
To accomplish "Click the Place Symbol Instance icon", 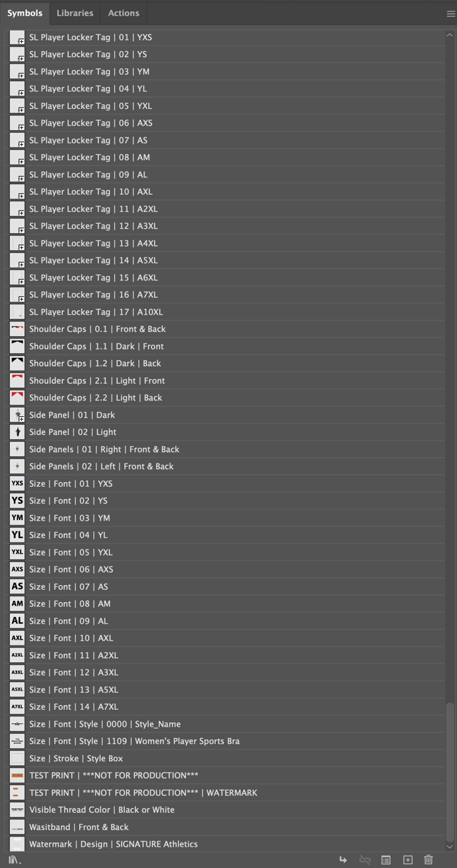I will pyautogui.click(x=343, y=859).
